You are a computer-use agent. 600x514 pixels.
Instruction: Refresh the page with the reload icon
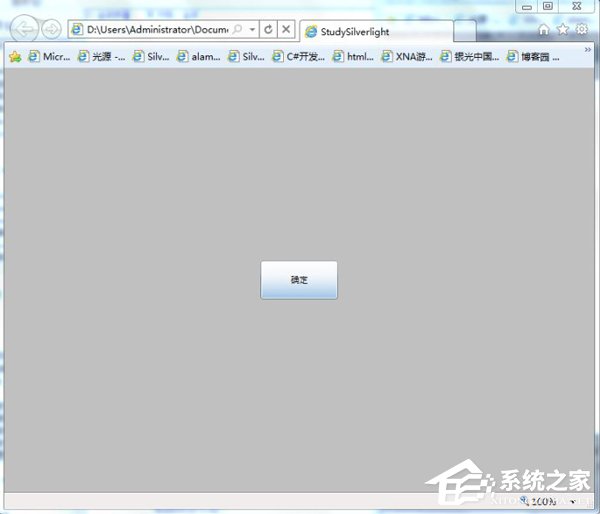pos(268,29)
